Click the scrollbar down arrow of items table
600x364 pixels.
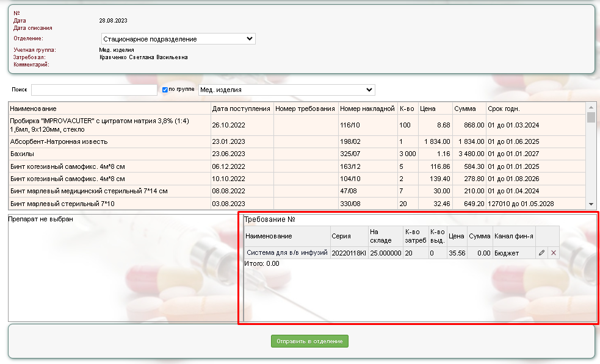click(590, 204)
